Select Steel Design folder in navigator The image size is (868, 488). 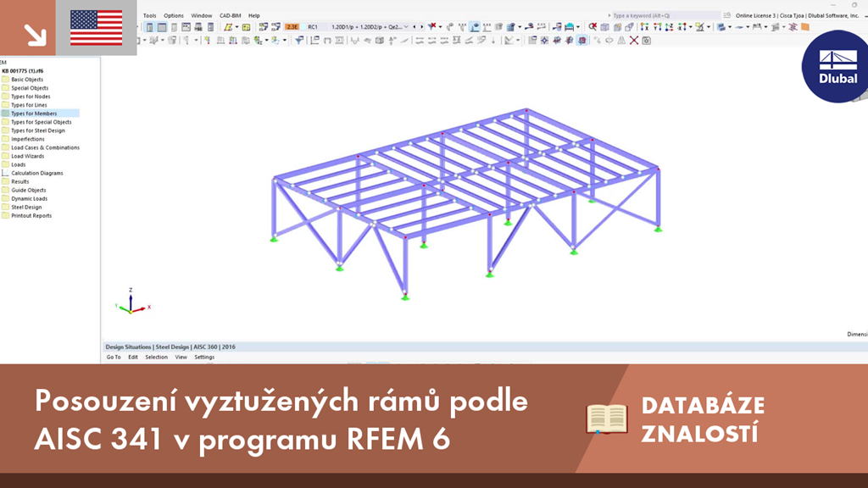click(26, 207)
